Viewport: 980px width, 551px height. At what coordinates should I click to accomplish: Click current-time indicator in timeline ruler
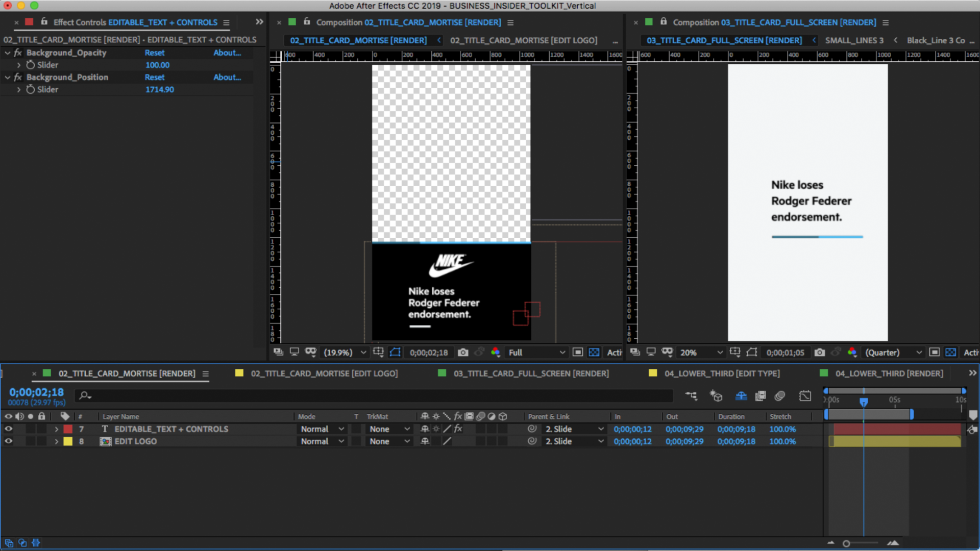[864, 402]
